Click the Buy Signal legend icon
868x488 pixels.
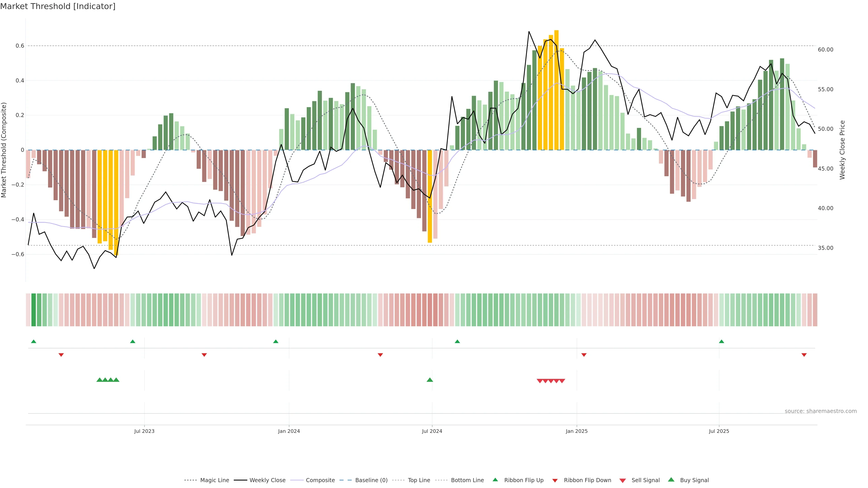pyautogui.click(x=671, y=480)
